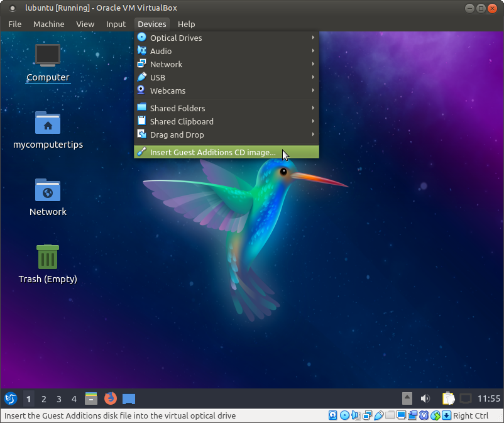Screen dimensions: 504x423
Task: Expand the Shared Clipboard submenu arrow
Action: tap(313, 121)
